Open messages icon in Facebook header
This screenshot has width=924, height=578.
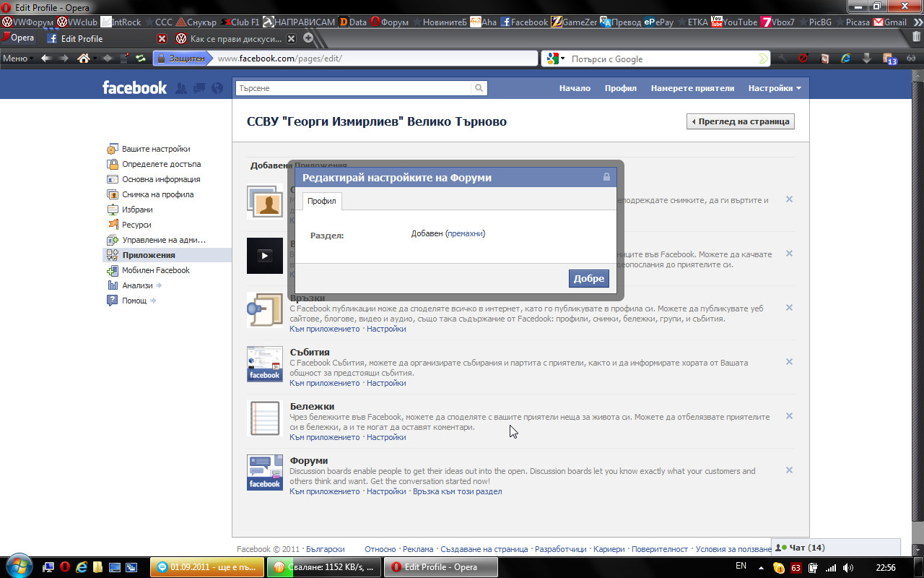[x=199, y=88]
